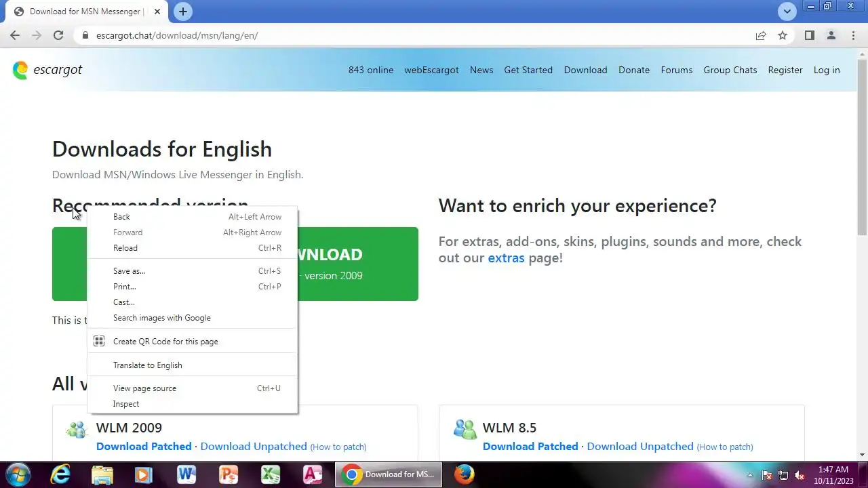Close the Download for MSN Messenger tab
Image resolution: width=868 pixels, height=488 pixels.
[x=157, y=12]
